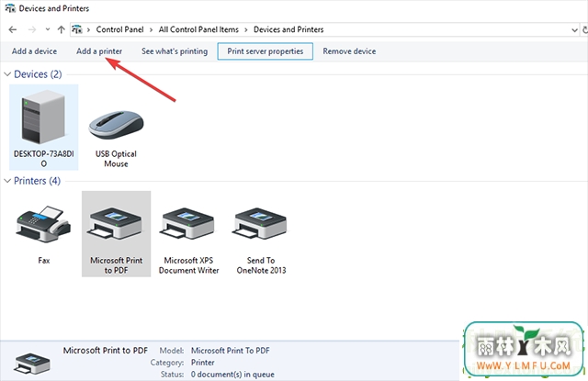
Task: Click See what's printing
Action: point(175,51)
